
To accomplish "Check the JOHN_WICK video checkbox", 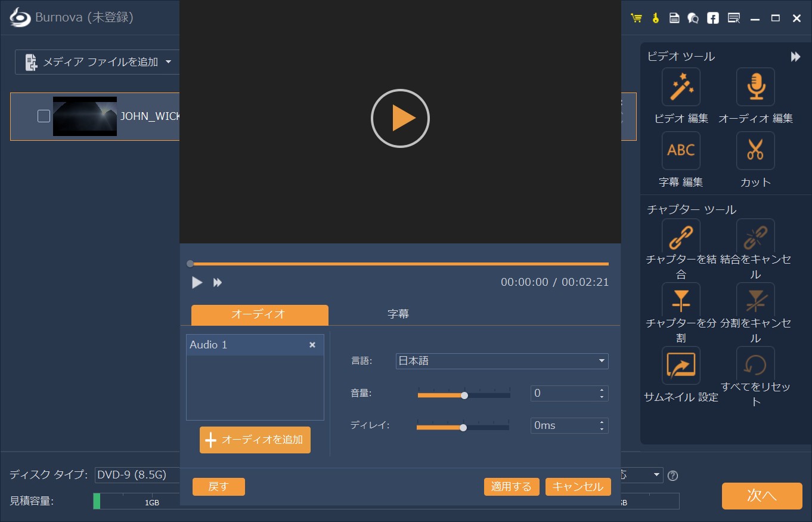I will (43, 116).
